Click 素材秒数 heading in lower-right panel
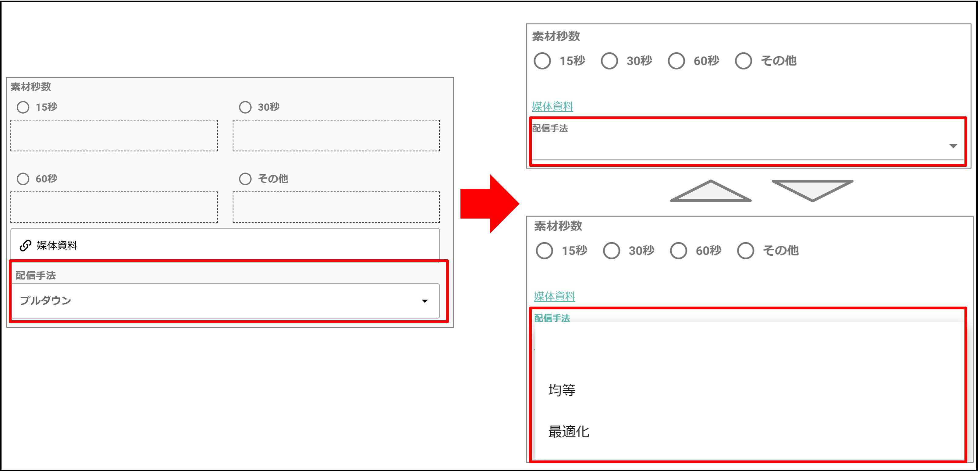Screen dimensions: 980x473 tap(558, 226)
